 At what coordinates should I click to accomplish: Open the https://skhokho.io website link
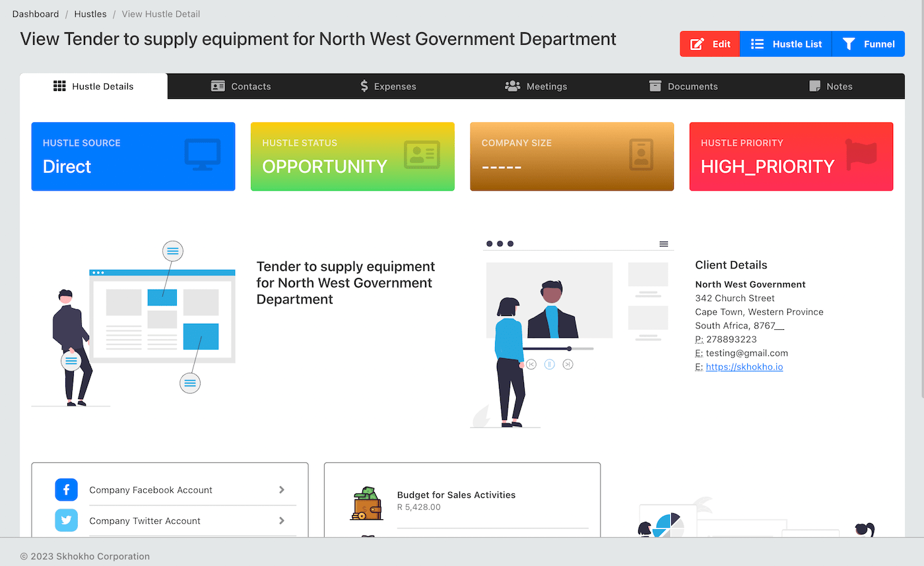pyautogui.click(x=744, y=367)
